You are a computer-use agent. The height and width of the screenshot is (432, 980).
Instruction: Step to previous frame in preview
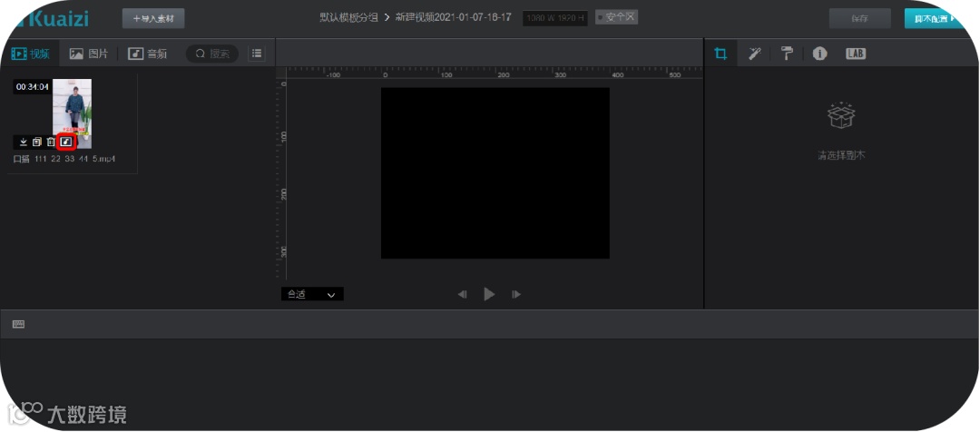[463, 294]
